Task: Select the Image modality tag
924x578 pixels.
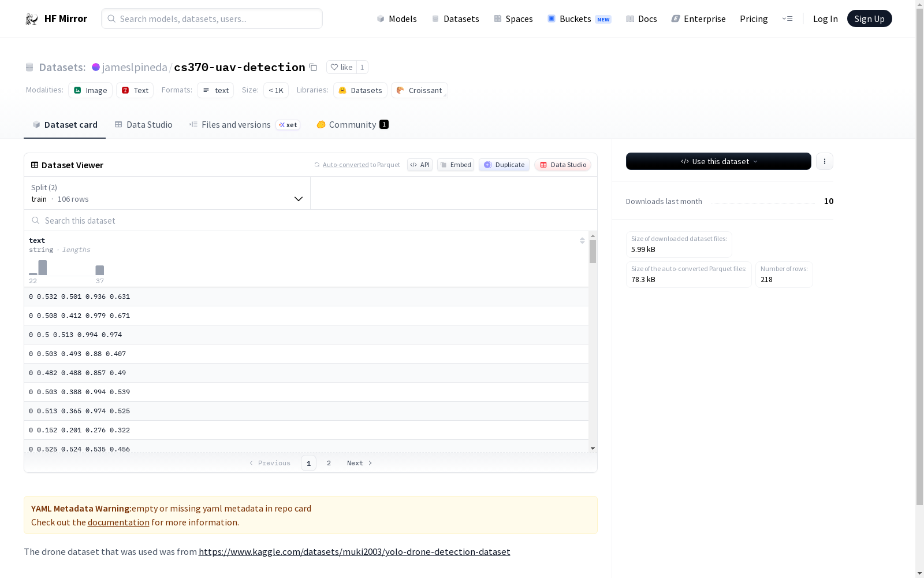Action: tap(90, 90)
